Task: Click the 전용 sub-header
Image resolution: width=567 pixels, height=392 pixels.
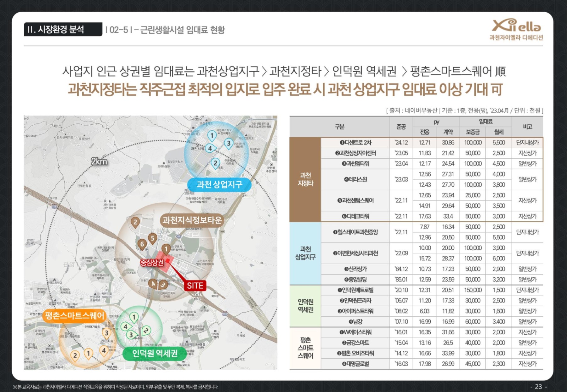Action: click(424, 132)
